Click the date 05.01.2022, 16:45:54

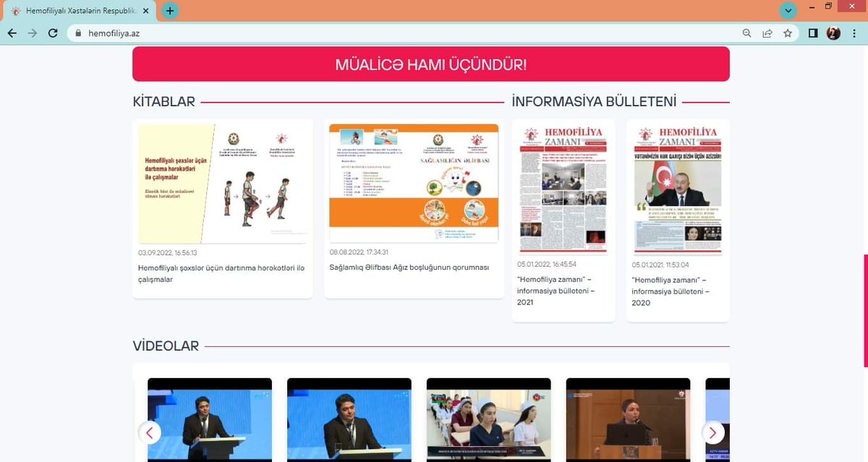(547, 265)
